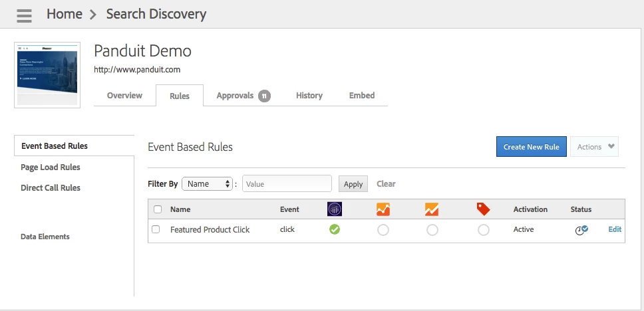Check the Featured Product Click row checkbox
The height and width of the screenshot is (311, 644).
156,229
